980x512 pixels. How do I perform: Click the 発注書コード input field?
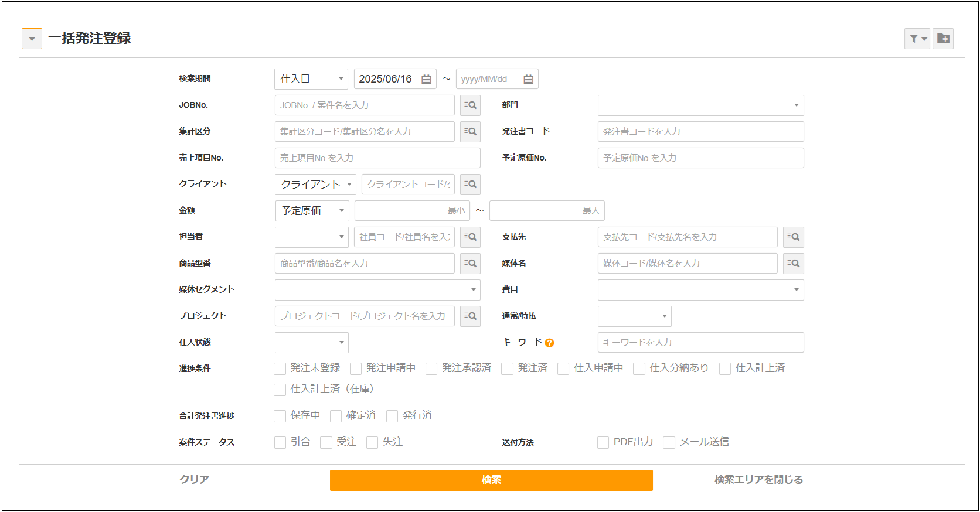point(700,132)
